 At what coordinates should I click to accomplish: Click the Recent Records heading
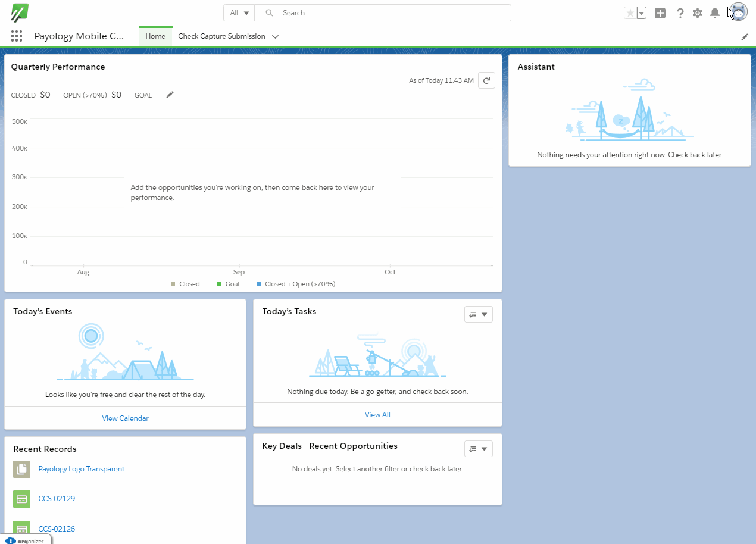coord(45,449)
